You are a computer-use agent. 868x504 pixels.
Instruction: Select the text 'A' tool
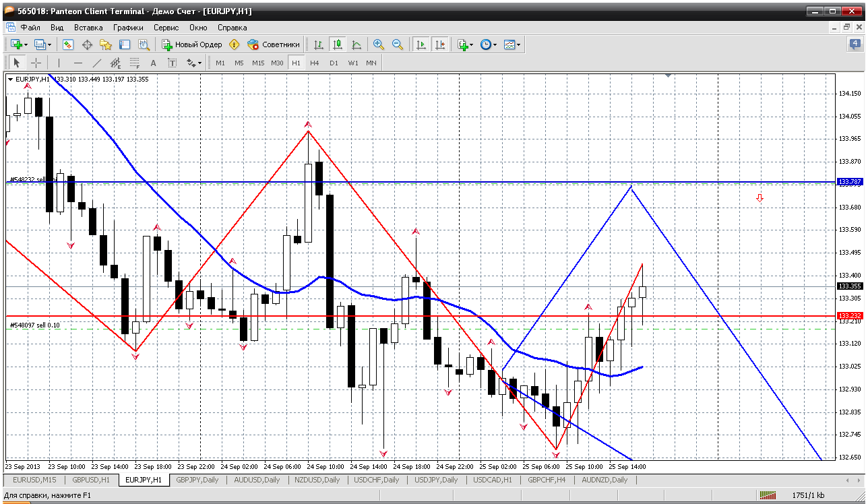coord(153,63)
